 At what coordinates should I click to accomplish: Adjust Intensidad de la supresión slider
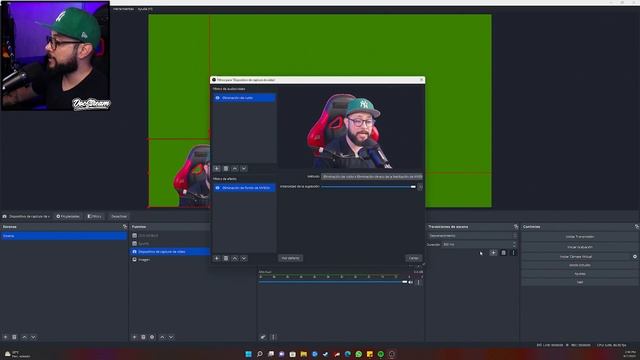tap(369, 187)
